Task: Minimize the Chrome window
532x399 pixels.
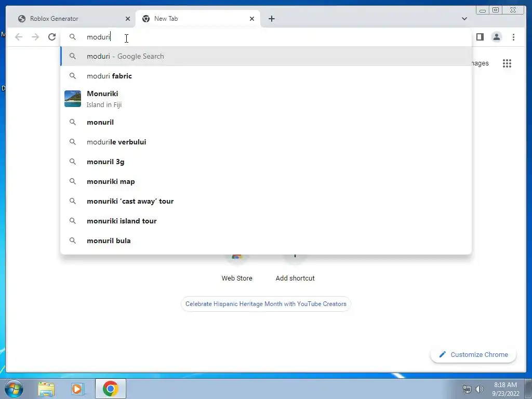Action: click(x=483, y=10)
